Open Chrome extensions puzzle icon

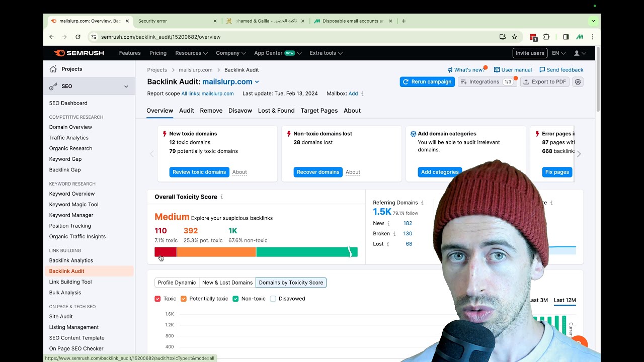[546, 37]
